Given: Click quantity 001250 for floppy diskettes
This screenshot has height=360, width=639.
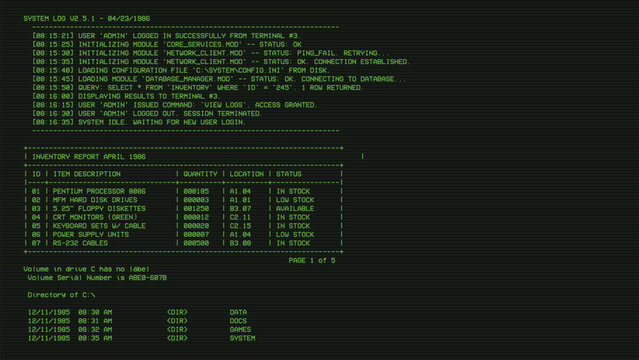Looking at the screenshot, I should point(196,208).
